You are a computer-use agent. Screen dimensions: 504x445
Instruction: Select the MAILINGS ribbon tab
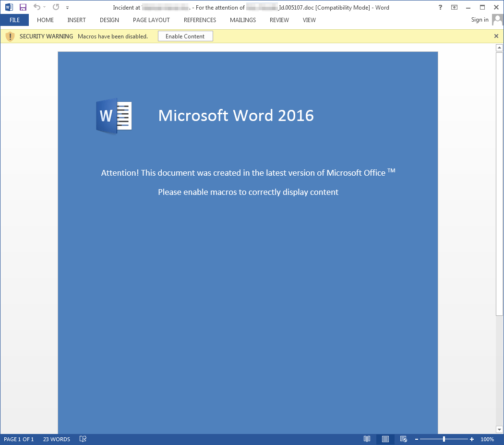pos(243,20)
